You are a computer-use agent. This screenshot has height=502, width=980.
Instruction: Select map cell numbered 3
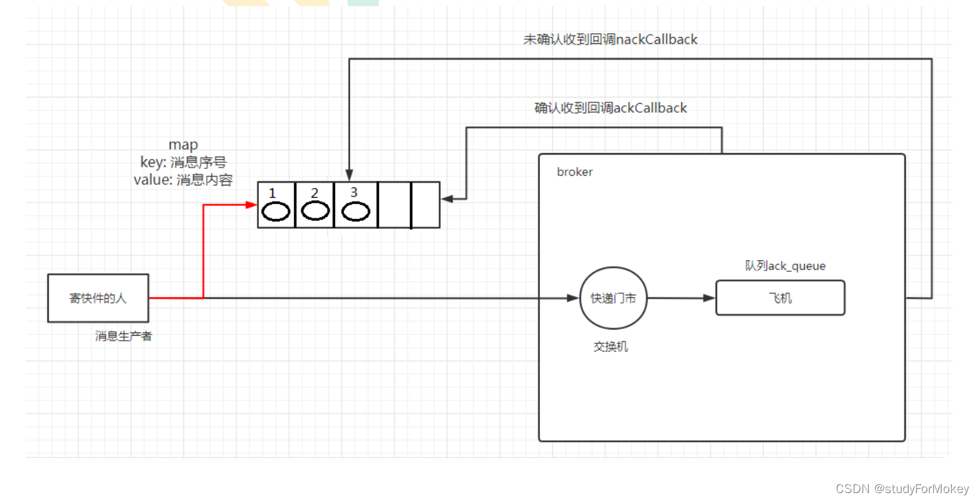point(356,205)
